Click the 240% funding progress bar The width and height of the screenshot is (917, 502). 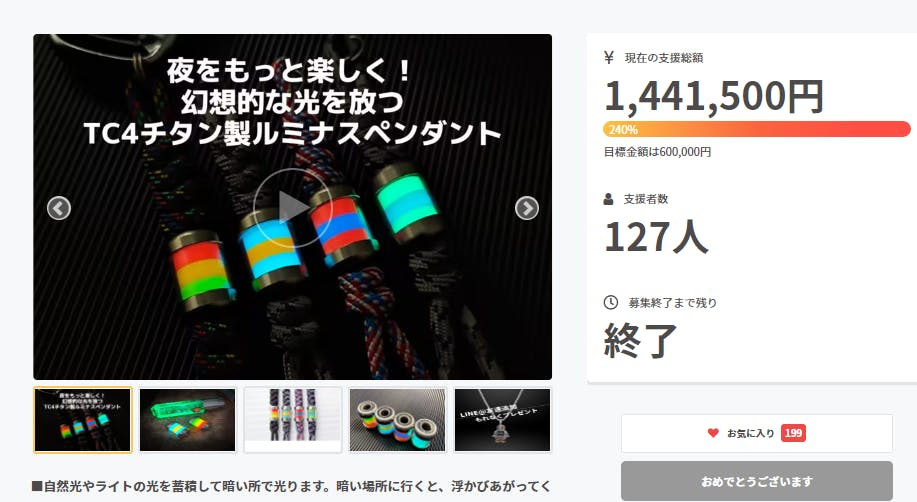click(x=757, y=129)
